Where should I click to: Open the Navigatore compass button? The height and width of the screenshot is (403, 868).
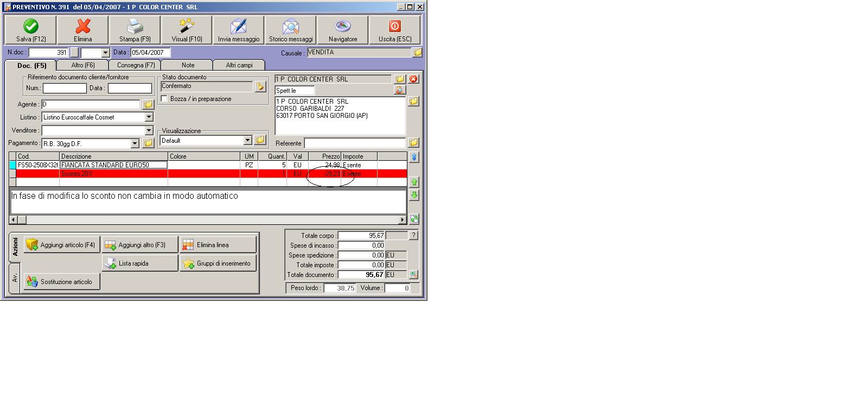(x=343, y=30)
